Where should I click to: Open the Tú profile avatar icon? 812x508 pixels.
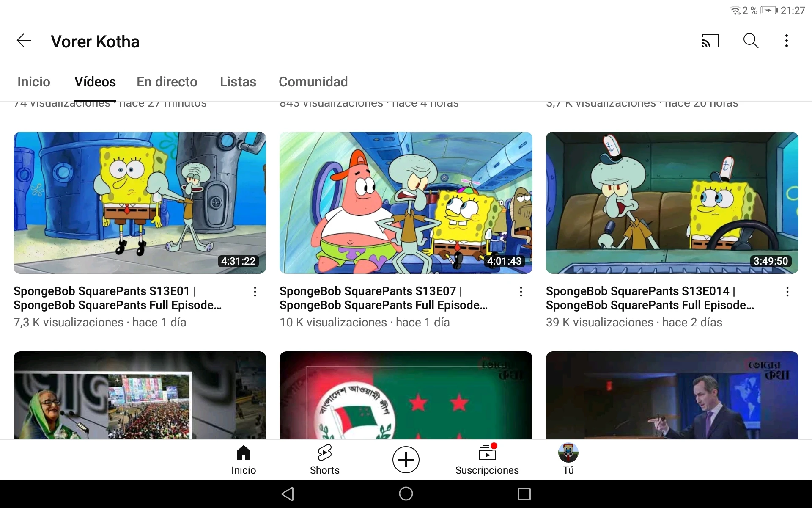(x=568, y=457)
